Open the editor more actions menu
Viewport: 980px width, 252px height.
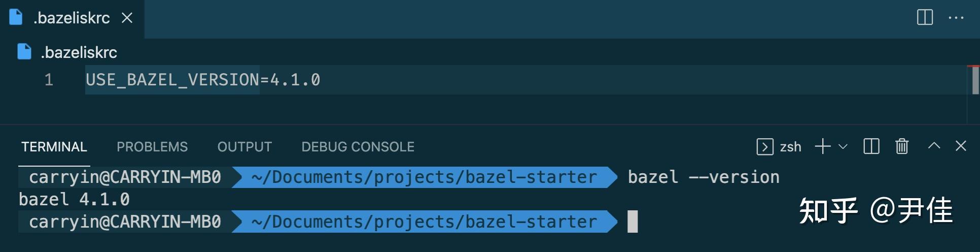click(956, 18)
